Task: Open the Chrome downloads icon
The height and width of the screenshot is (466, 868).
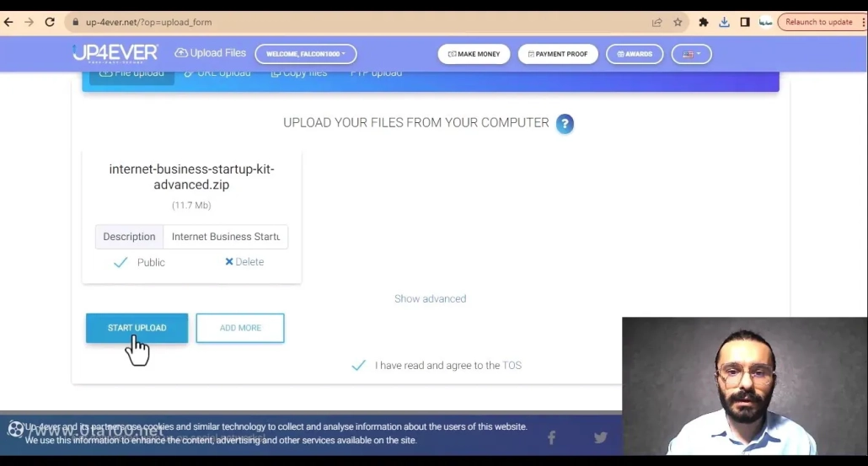Action: coord(724,23)
